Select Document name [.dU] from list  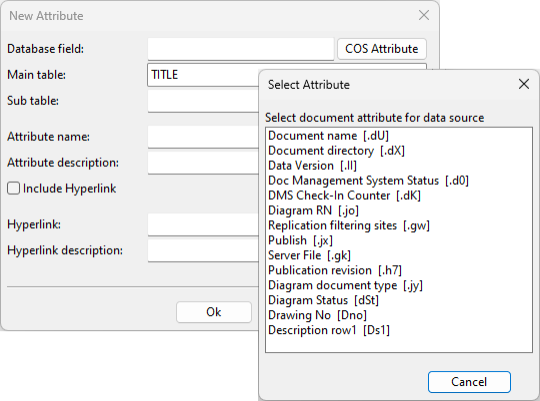[329, 136]
